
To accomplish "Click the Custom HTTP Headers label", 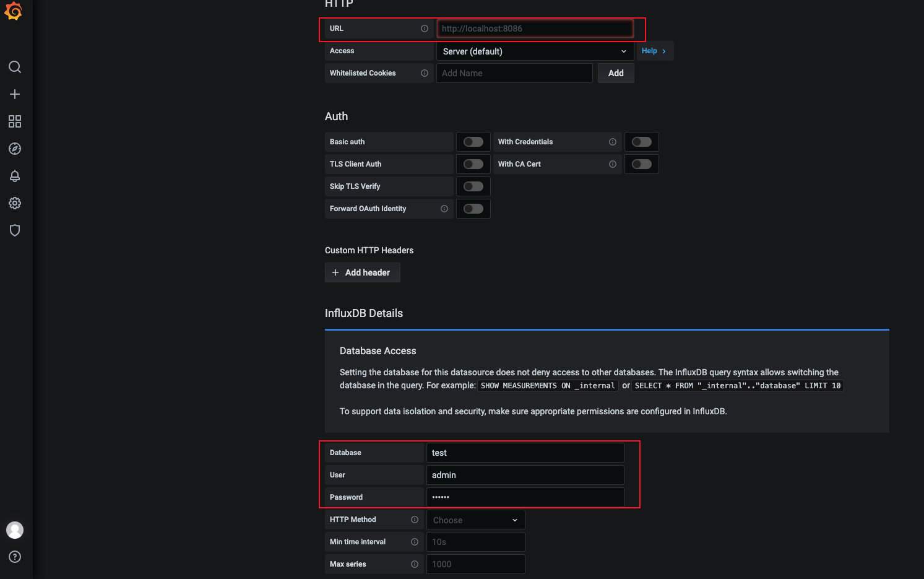I will 369,250.
